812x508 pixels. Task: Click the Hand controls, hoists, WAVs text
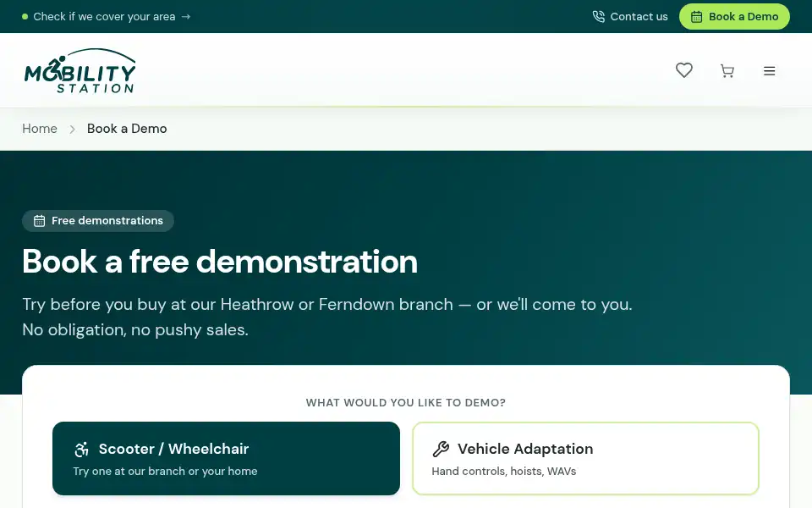point(504,472)
